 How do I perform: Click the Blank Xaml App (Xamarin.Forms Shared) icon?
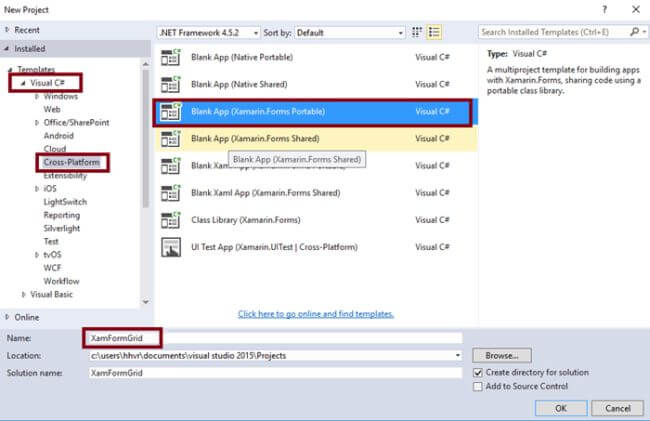[x=171, y=193]
